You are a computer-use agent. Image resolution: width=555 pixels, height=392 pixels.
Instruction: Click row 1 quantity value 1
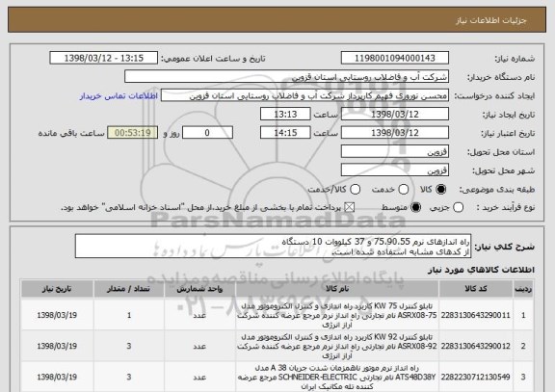129,315
